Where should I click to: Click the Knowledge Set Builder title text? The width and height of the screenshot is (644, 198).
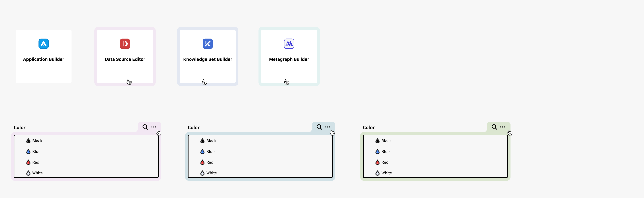[x=207, y=59]
